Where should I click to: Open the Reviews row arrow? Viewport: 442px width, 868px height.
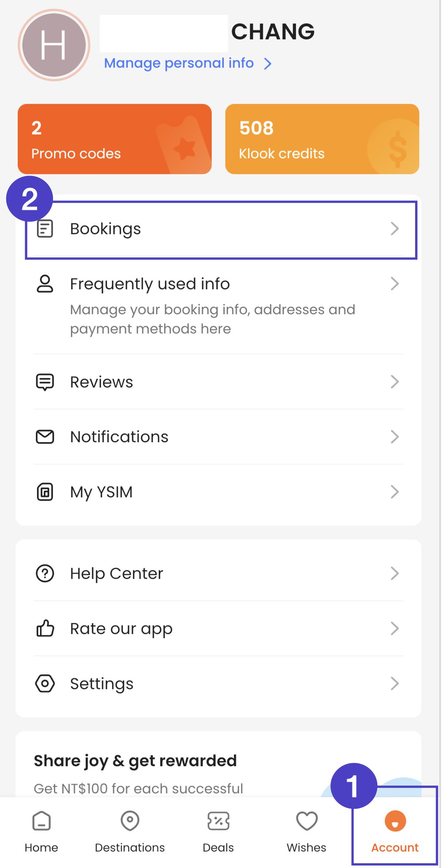(395, 382)
